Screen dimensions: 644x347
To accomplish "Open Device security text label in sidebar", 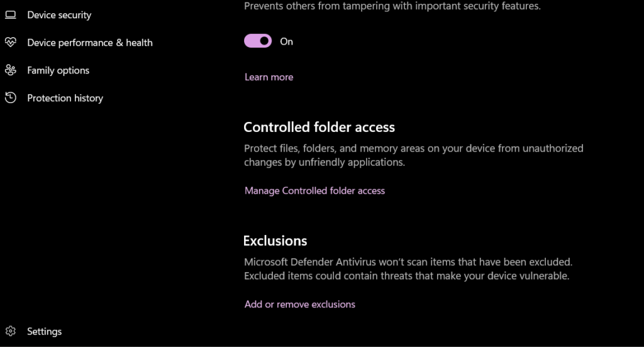I will [59, 15].
